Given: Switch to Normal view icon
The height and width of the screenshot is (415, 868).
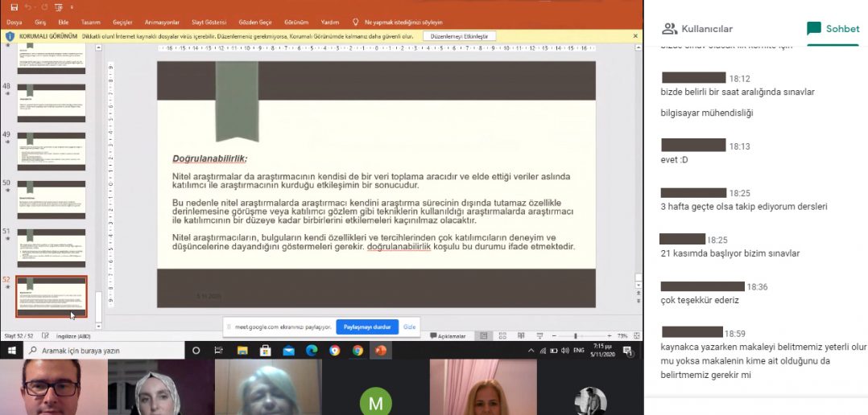Looking at the screenshot, I should point(484,336).
